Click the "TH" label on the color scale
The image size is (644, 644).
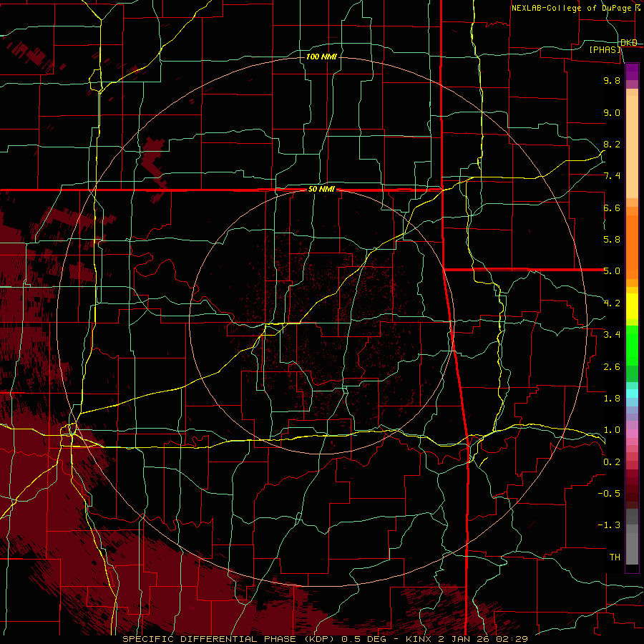point(615,557)
